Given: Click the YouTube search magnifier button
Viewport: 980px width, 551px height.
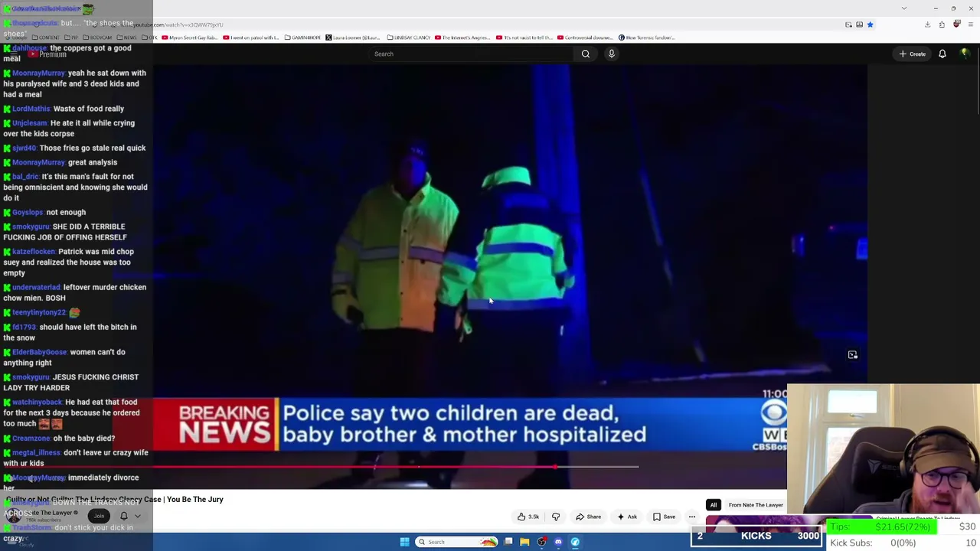Looking at the screenshot, I should point(586,54).
